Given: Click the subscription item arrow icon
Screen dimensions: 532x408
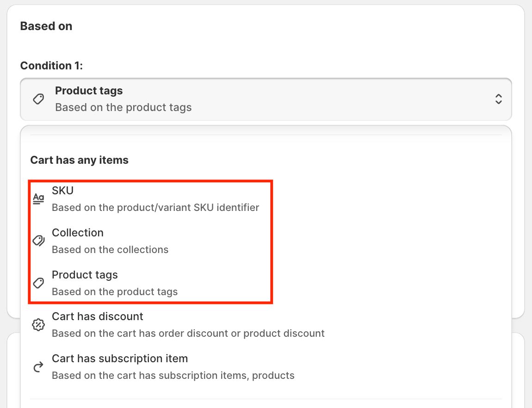Looking at the screenshot, I should (38, 367).
